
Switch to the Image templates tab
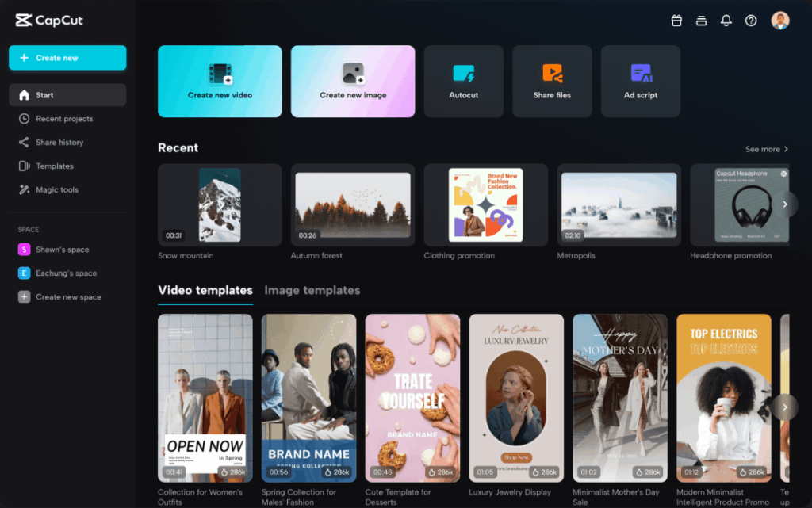(x=312, y=290)
